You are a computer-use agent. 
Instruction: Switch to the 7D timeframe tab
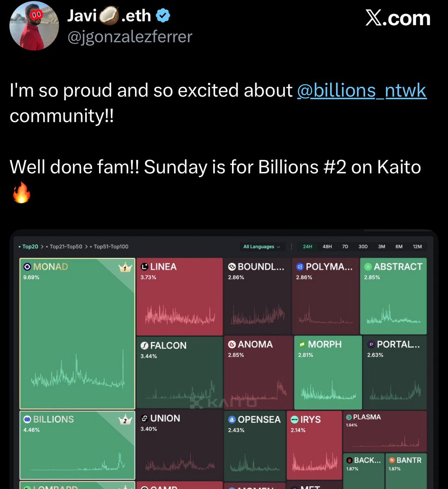[345, 247]
